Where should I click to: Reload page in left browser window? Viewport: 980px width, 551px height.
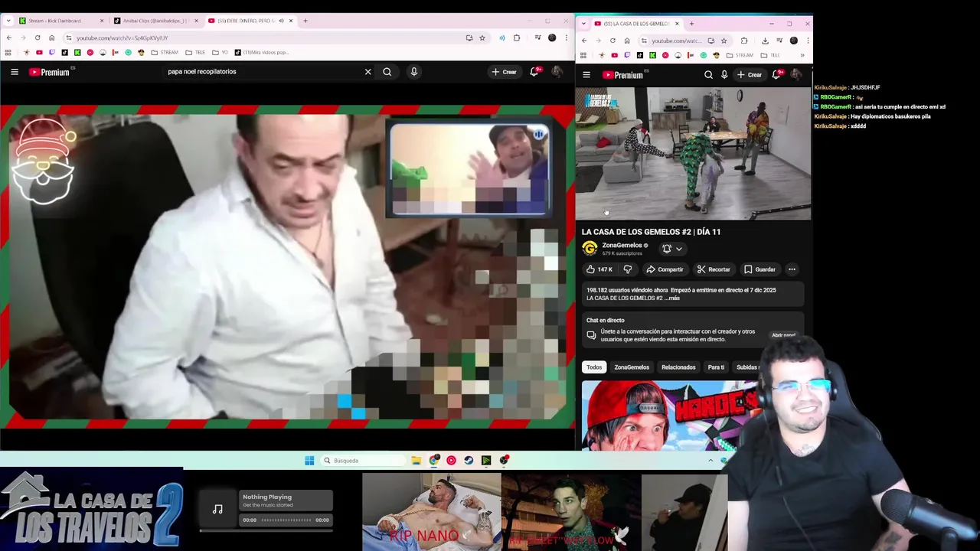[37, 37]
